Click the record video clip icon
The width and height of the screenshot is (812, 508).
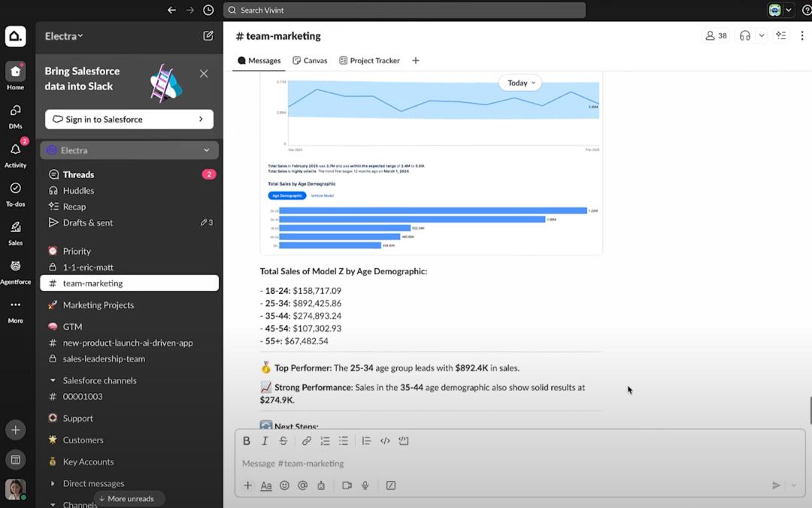(347, 485)
